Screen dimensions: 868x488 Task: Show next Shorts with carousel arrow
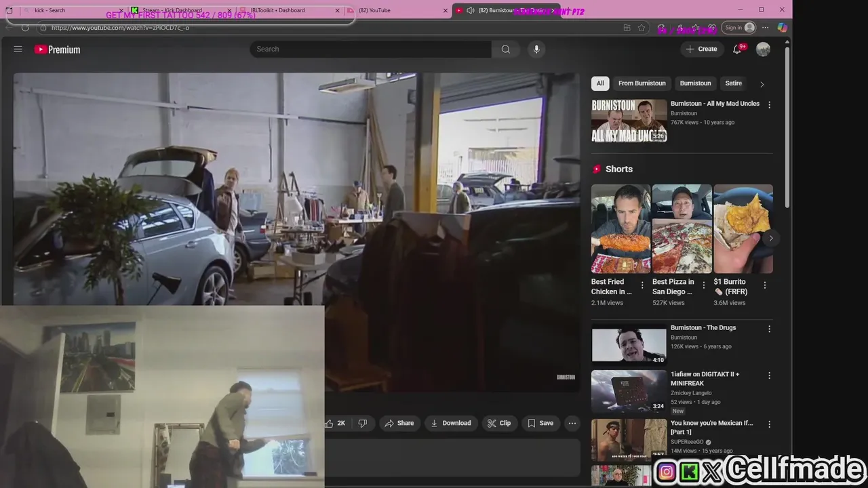pos(770,238)
